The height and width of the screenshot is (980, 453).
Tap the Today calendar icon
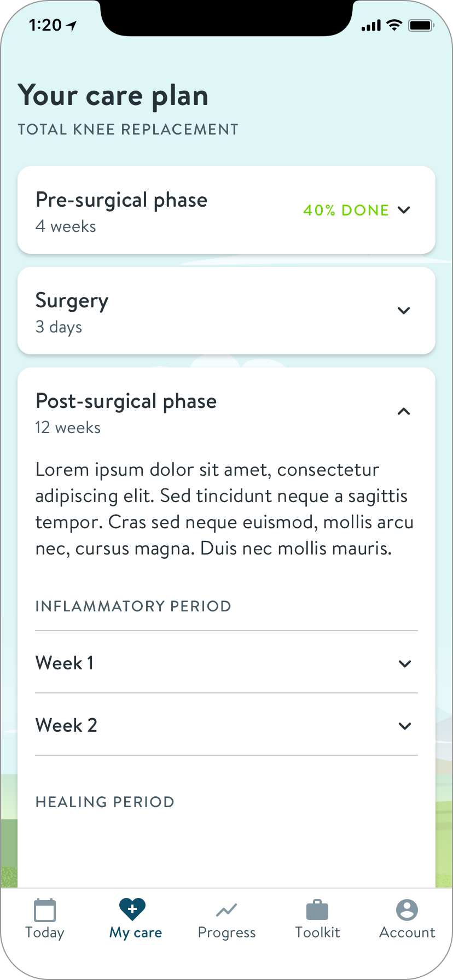45,910
